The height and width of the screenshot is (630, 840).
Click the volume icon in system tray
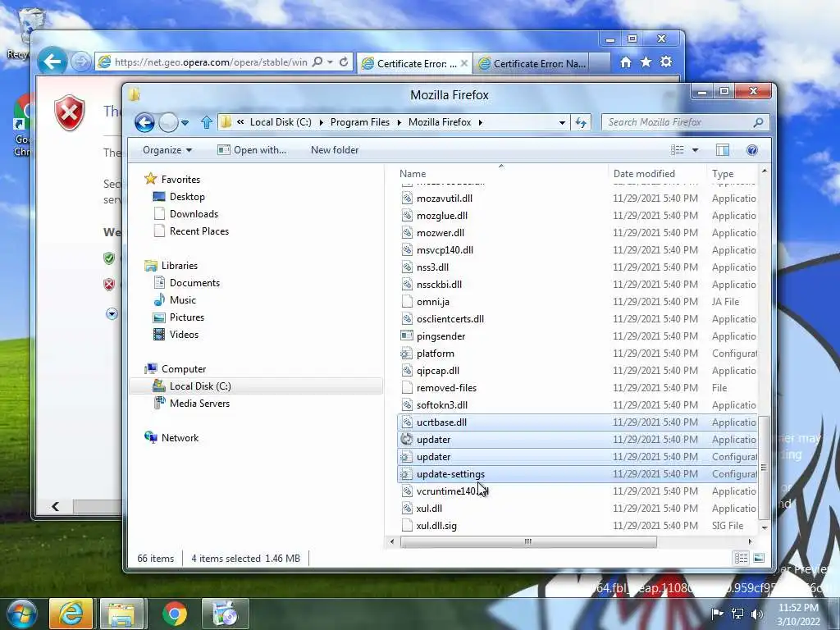[757, 614]
